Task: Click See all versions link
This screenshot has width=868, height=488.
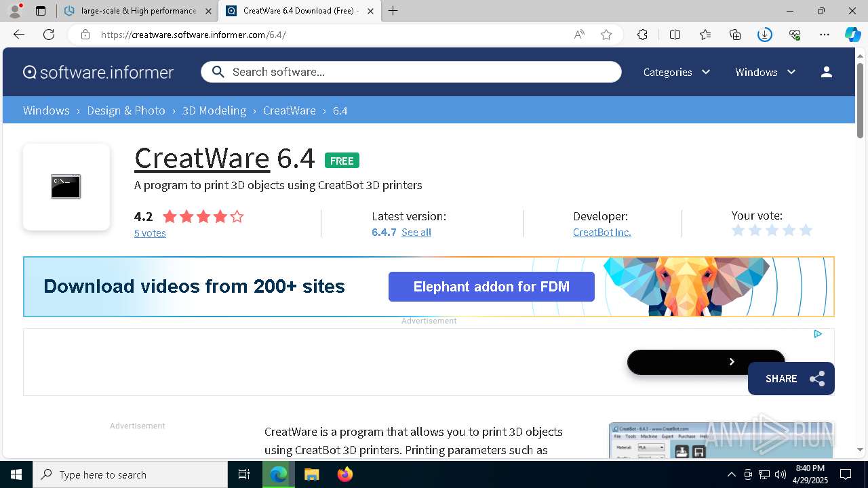Action: pyautogui.click(x=416, y=232)
